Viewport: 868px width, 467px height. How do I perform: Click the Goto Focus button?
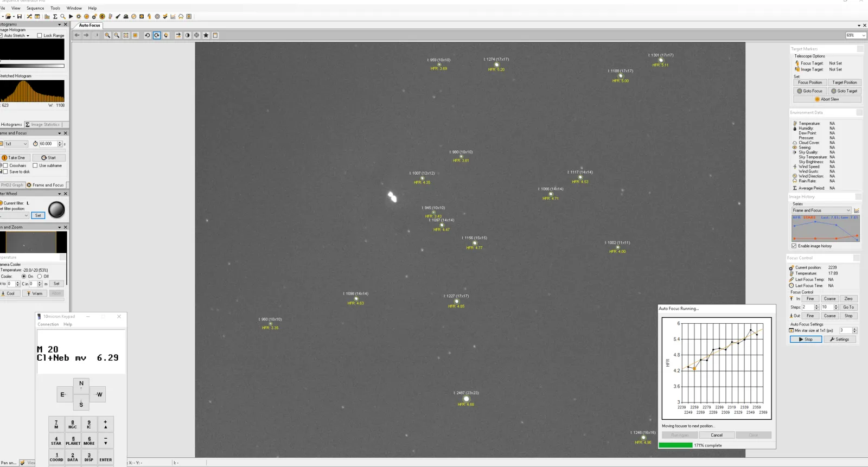pos(810,91)
